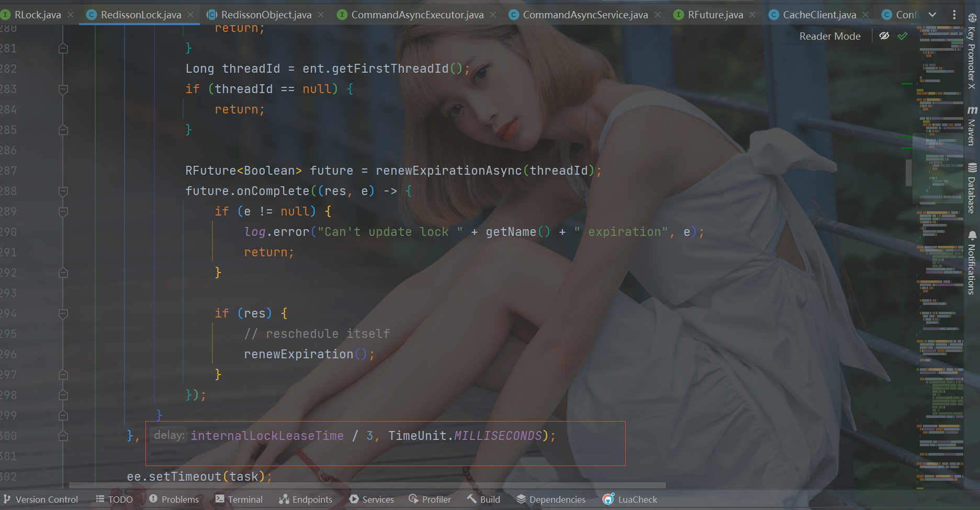Toggle the fold marker at line 289
980x510 pixels.
pos(63,212)
